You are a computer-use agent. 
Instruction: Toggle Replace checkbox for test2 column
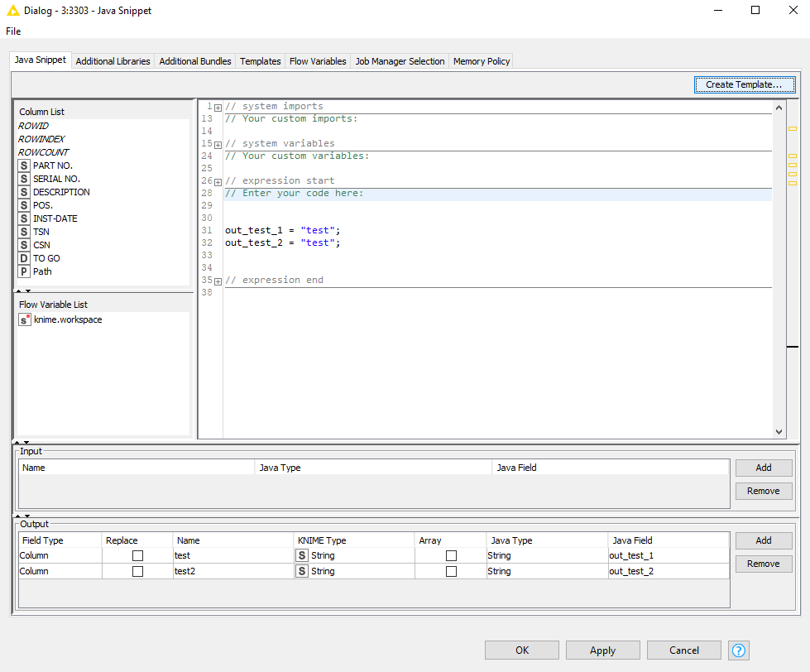137,571
